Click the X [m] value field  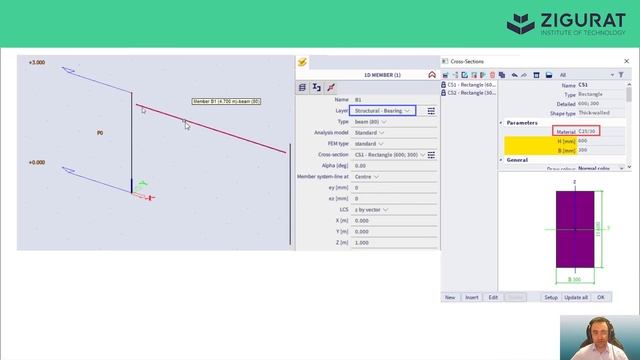tap(395, 220)
